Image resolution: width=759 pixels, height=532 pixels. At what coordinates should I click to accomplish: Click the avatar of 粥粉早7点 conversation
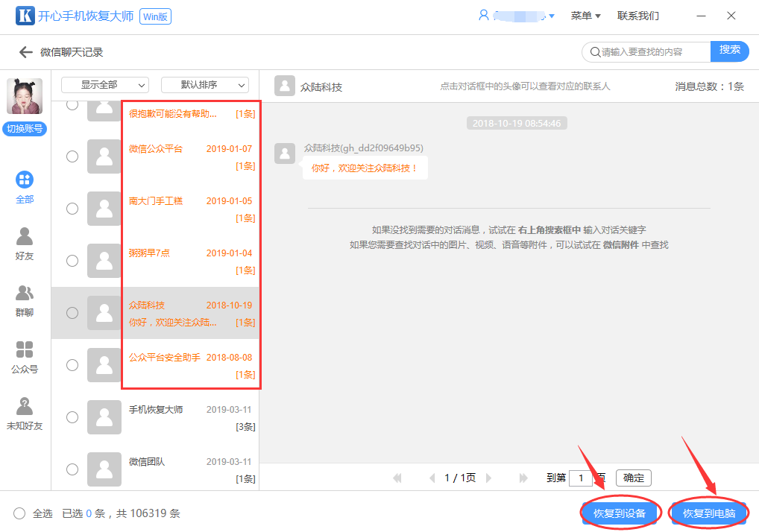coord(104,261)
